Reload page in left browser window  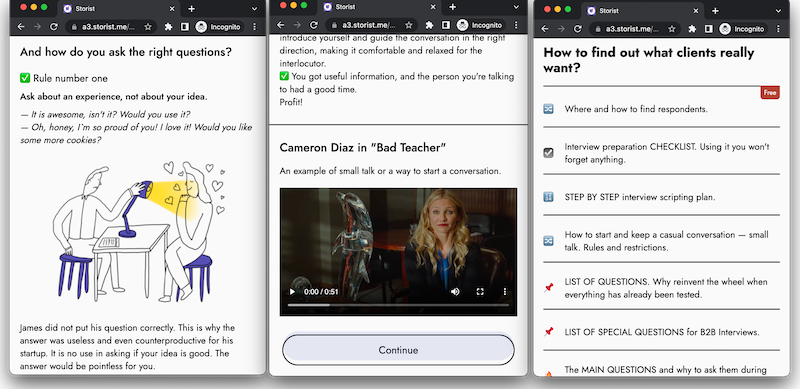[54, 27]
